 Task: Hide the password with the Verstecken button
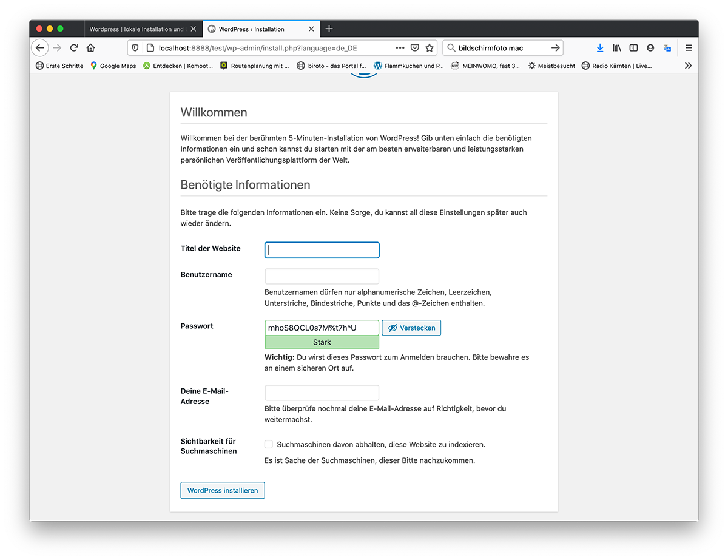coord(411,328)
